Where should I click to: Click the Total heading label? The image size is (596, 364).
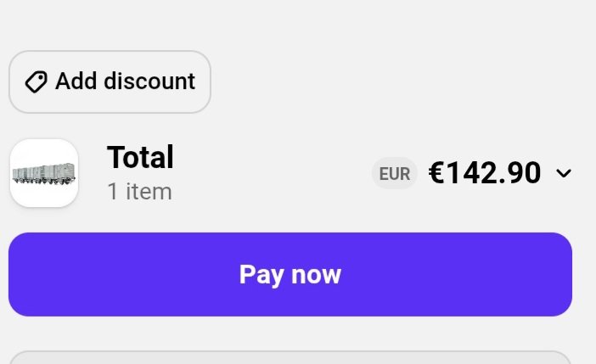pos(141,157)
